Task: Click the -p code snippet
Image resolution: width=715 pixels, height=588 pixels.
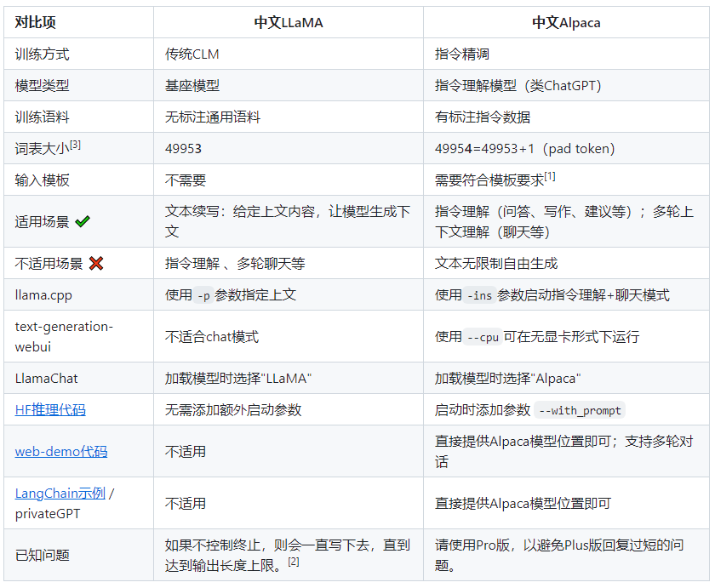Action: point(203,295)
